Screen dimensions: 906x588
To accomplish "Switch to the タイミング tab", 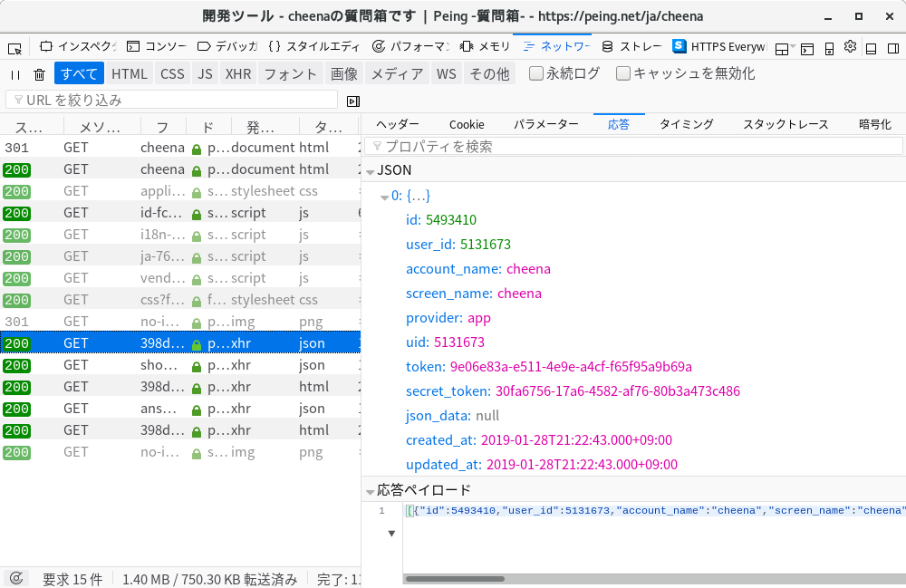I will click(x=687, y=124).
